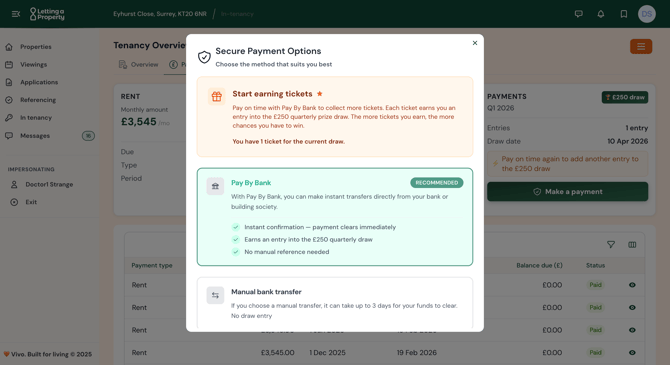View second Rent row via eye icon
This screenshot has height=365, width=670.
[632, 308]
